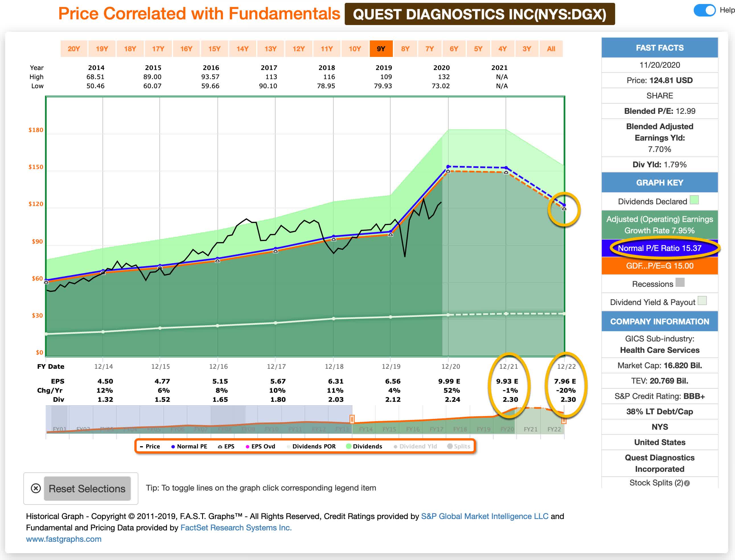Select the 4Y time range tab
Screen dimensions: 735x560
[x=502, y=49]
